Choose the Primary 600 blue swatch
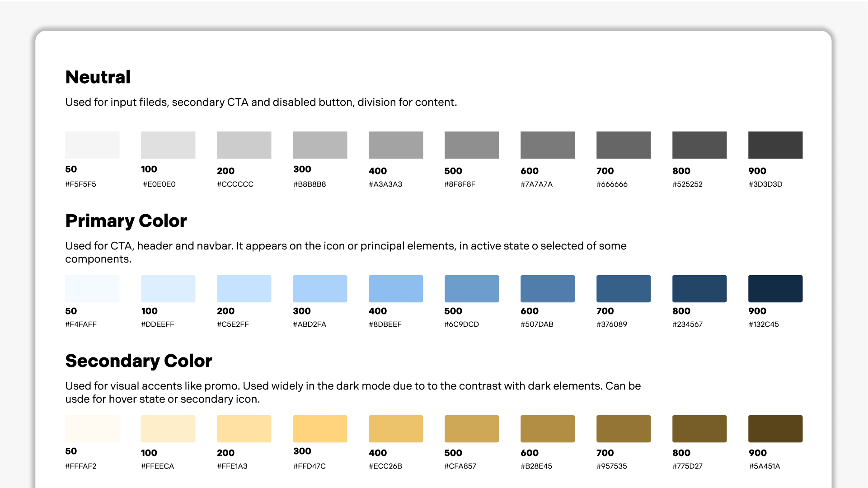 click(548, 289)
